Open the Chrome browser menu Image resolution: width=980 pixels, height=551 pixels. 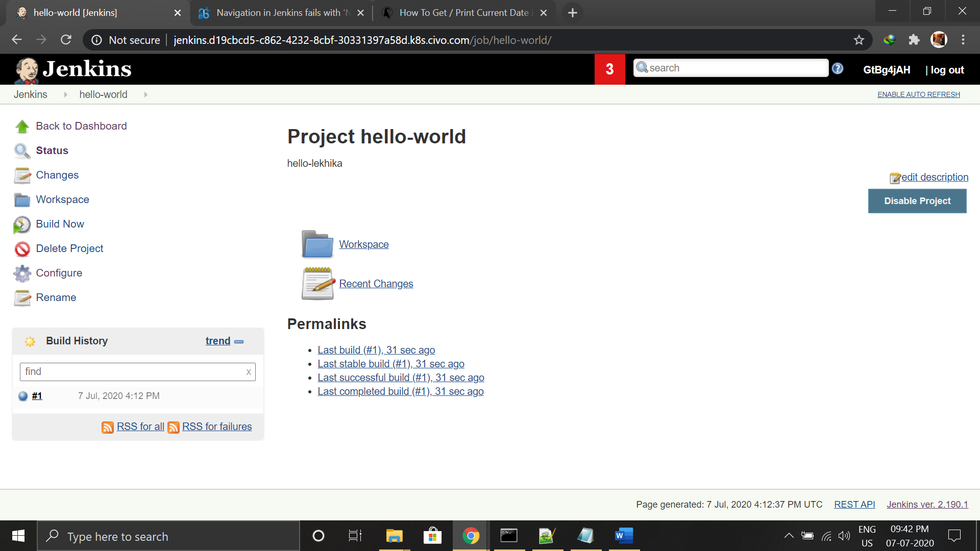point(963,40)
